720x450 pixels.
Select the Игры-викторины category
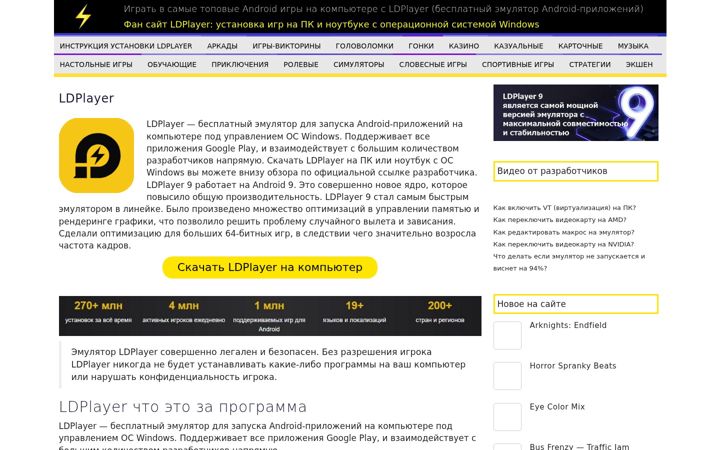[287, 46]
